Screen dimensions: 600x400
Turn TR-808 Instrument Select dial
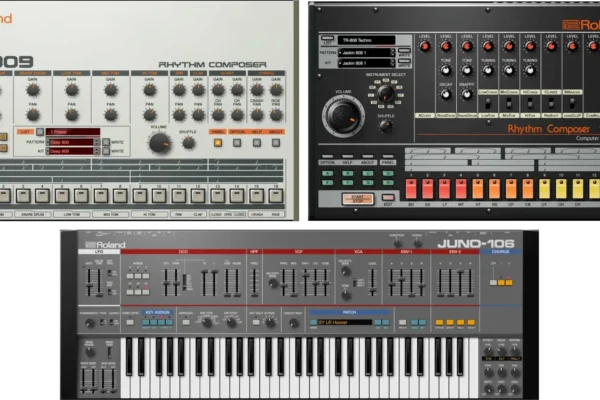(386, 93)
